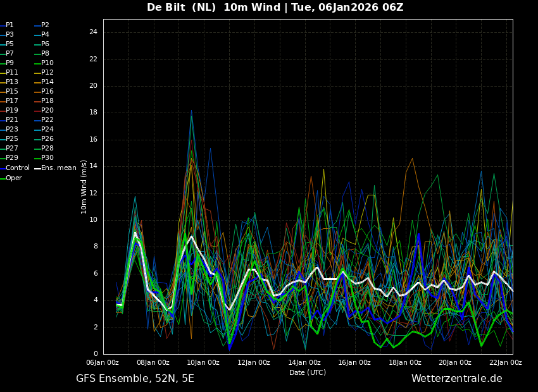
Task: Pick the P7 legend entry
Action: (x=6, y=54)
